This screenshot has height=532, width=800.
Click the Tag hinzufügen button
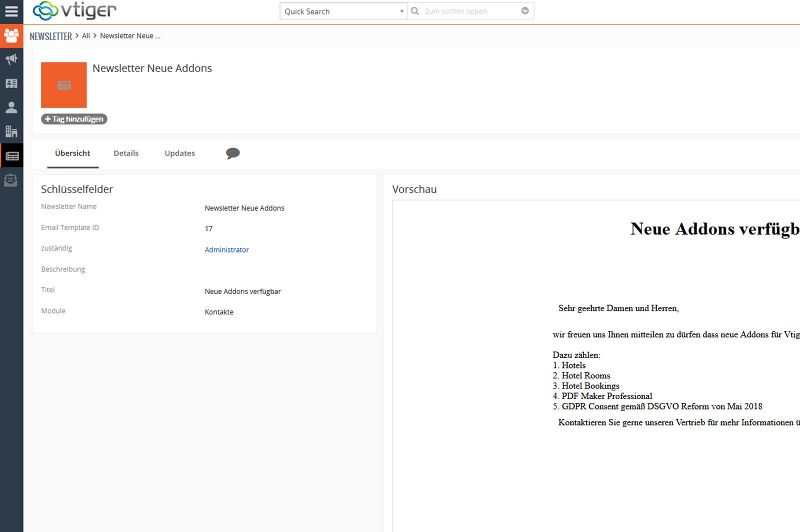(x=74, y=119)
